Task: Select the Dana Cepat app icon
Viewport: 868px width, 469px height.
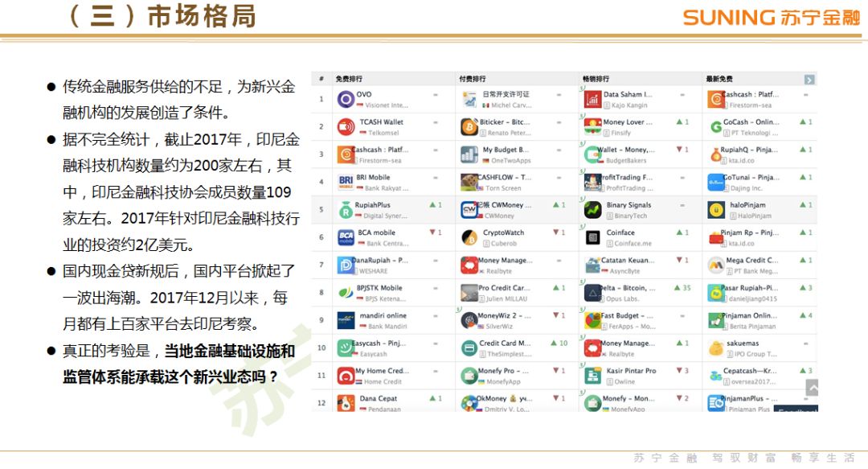Action: pos(346,403)
